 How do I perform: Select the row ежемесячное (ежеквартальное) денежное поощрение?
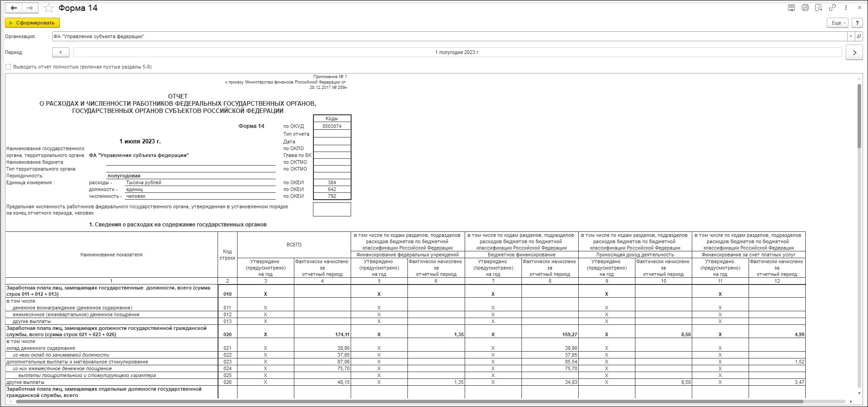tap(76, 314)
